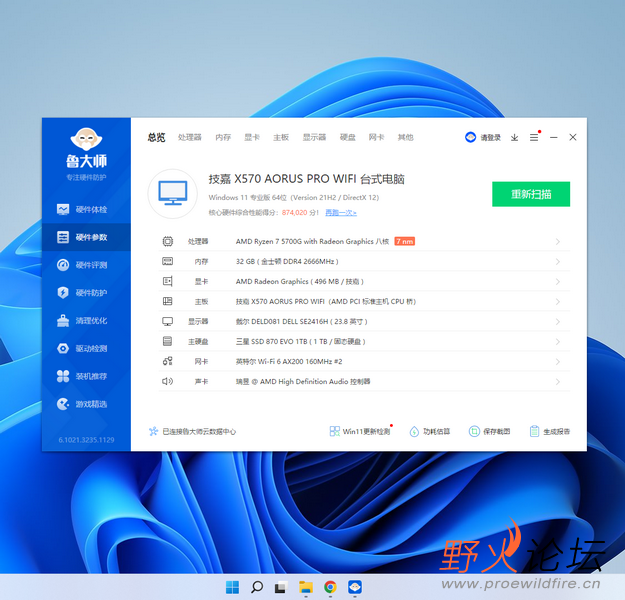Switch to the 主板 tab
Screen dimensions: 625x600
[x=281, y=138]
